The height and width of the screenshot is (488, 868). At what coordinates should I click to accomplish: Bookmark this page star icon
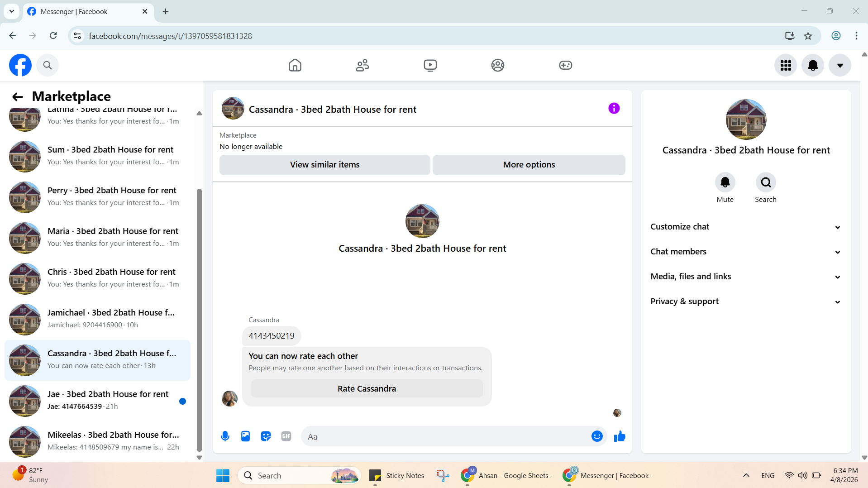[808, 36]
